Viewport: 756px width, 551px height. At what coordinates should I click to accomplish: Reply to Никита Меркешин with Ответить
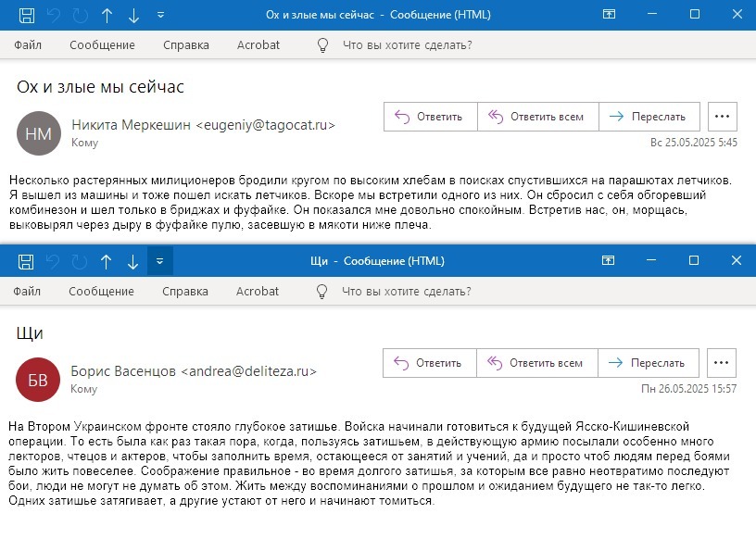click(x=430, y=117)
